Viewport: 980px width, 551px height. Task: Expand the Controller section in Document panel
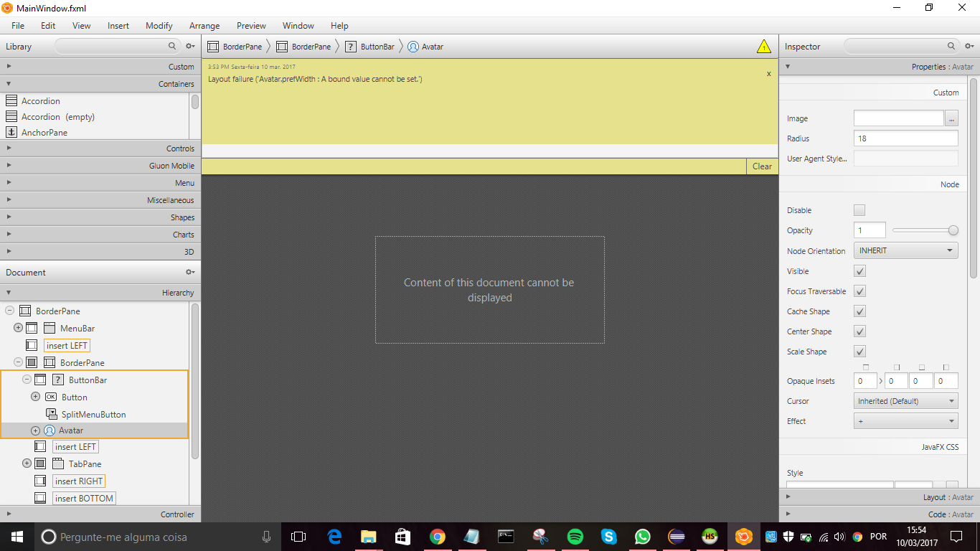pyautogui.click(x=99, y=514)
